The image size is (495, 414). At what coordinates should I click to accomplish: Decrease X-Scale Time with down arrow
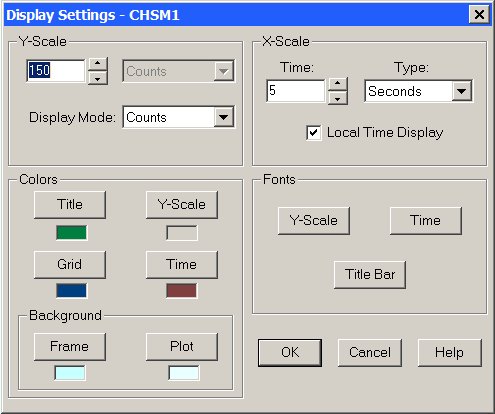(338, 98)
